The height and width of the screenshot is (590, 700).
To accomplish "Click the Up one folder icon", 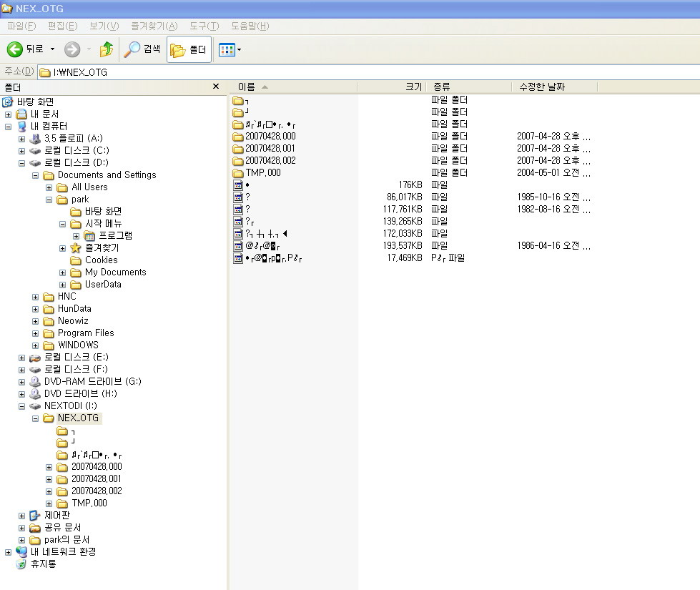I will [x=106, y=49].
